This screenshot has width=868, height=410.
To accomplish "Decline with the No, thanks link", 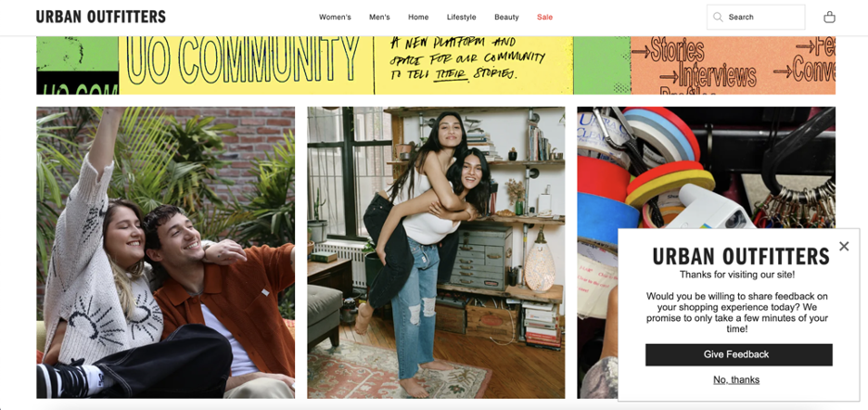I will [x=736, y=379].
